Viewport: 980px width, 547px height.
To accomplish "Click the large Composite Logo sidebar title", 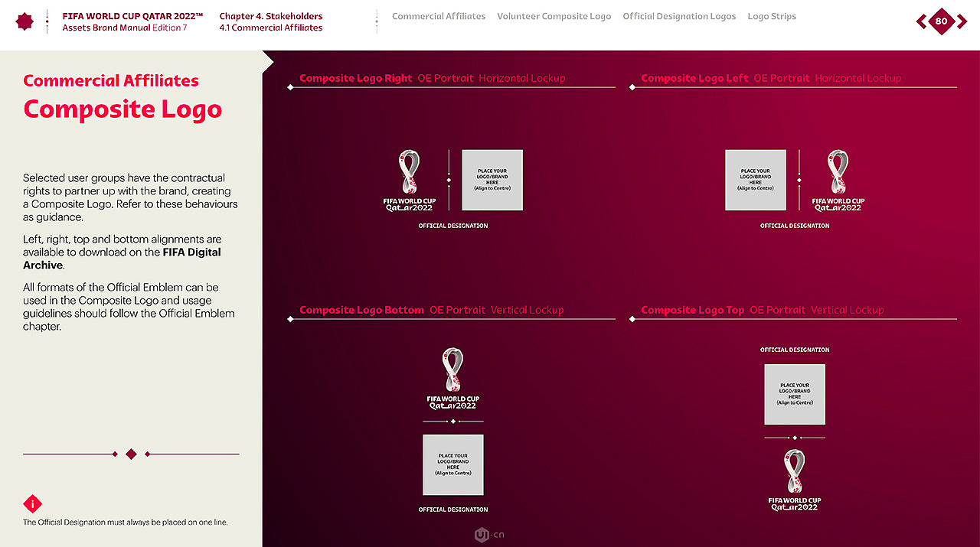I will (122, 109).
